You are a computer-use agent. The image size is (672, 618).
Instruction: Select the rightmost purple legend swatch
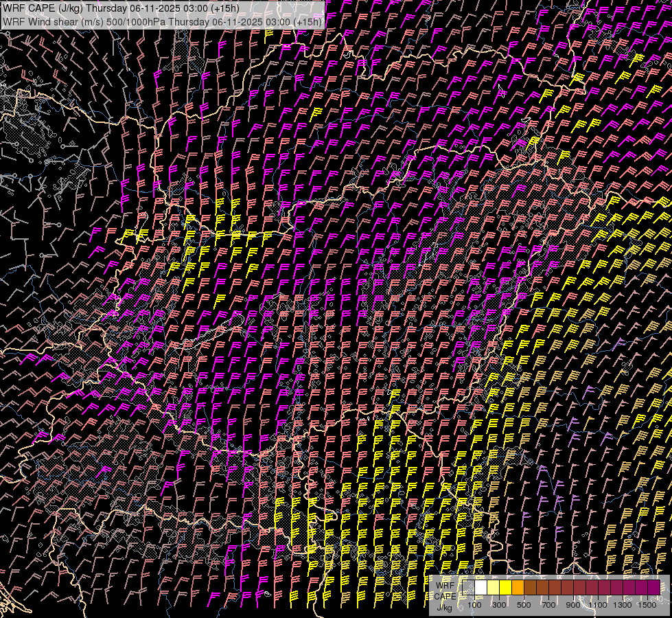[654, 588]
